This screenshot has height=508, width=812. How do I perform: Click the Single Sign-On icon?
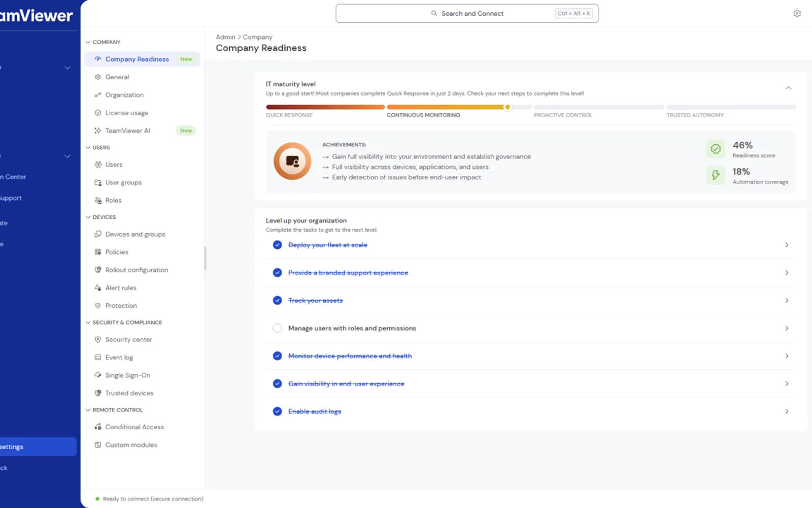[98, 375]
